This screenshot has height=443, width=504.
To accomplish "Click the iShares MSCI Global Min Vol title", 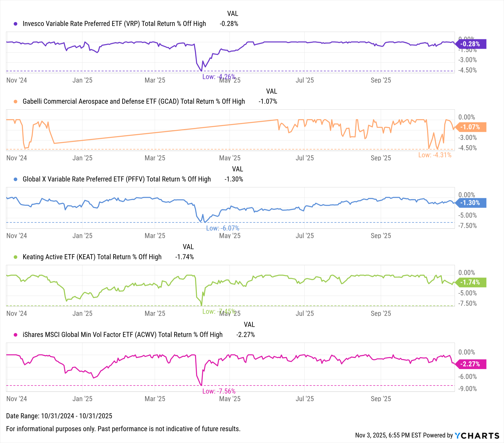I will click(122, 335).
